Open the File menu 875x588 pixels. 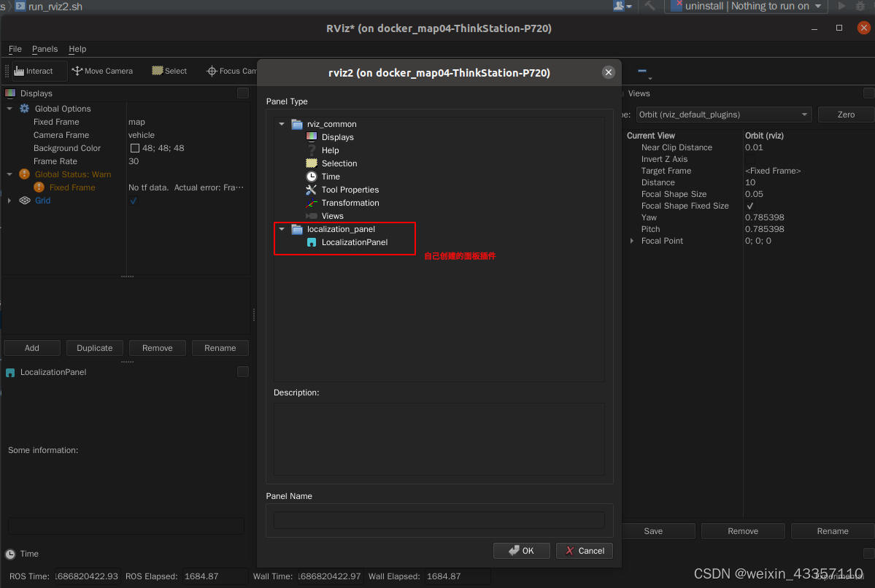15,49
